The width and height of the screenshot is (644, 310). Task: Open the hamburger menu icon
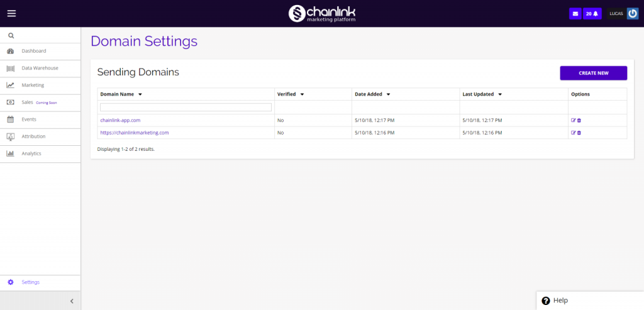[11, 14]
